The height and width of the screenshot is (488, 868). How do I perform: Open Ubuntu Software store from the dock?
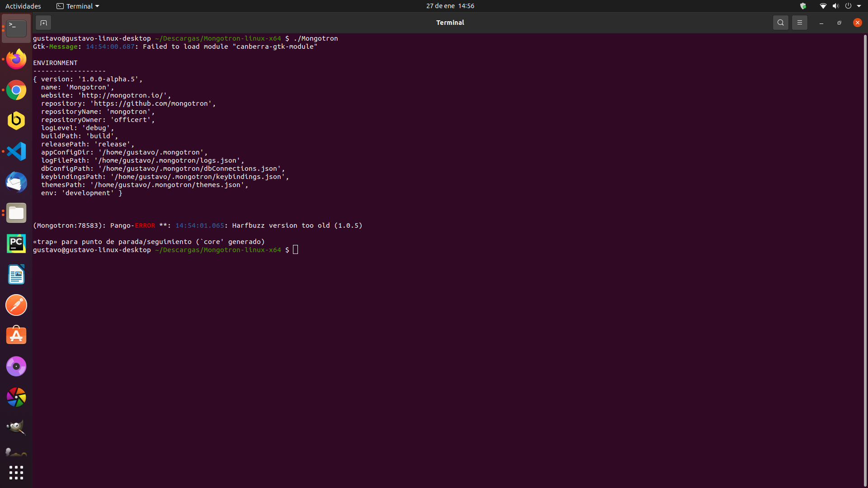pyautogui.click(x=16, y=336)
